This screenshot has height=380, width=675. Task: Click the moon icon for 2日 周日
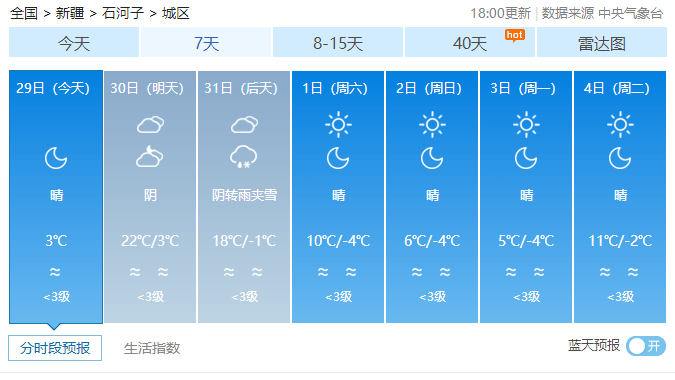[x=432, y=158]
